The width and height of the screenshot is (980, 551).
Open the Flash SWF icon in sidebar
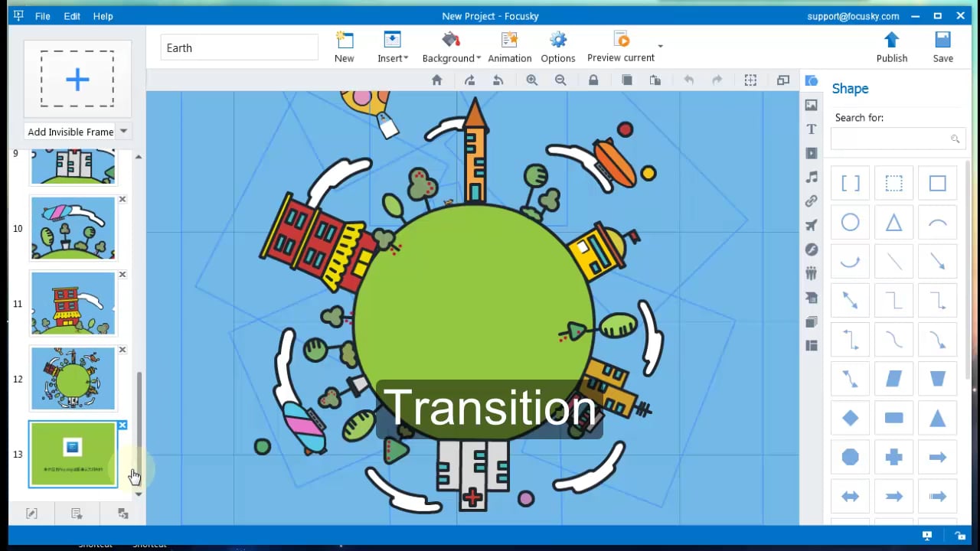(812, 249)
